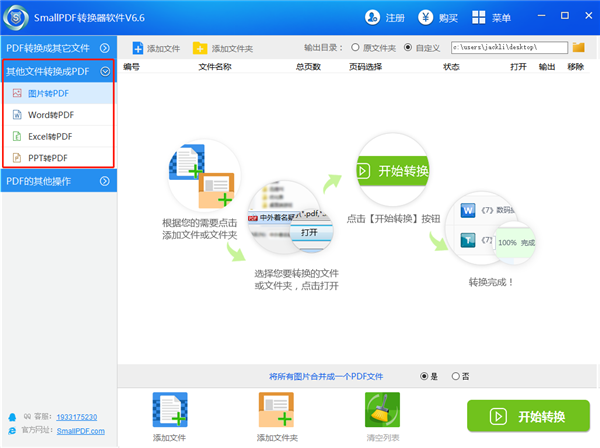Click the output directory path field
This screenshot has height=448, width=600.
coord(509,47)
